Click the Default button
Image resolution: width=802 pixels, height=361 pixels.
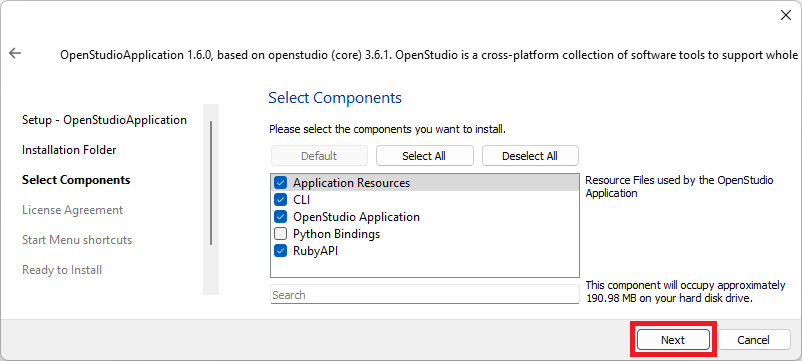tap(319, 156)
